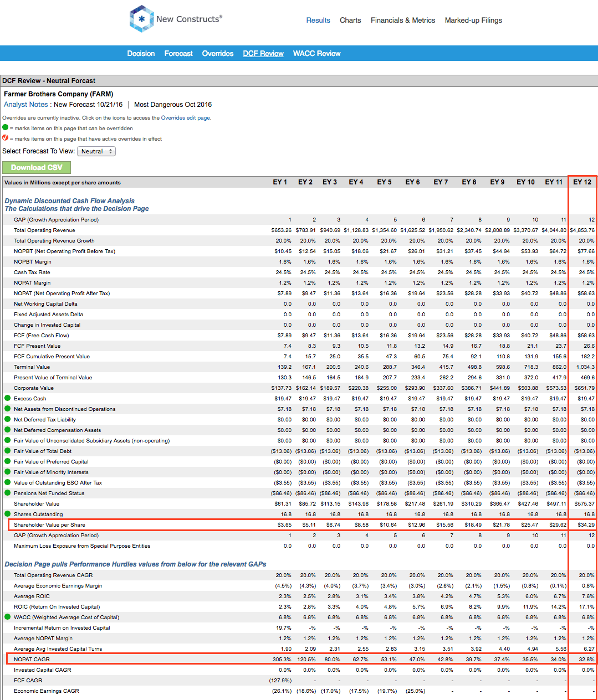The height and width of the screenshot is (700, 598).
Task: Select the Incremental Return on Invested Capital label
Action: (62, 628)
